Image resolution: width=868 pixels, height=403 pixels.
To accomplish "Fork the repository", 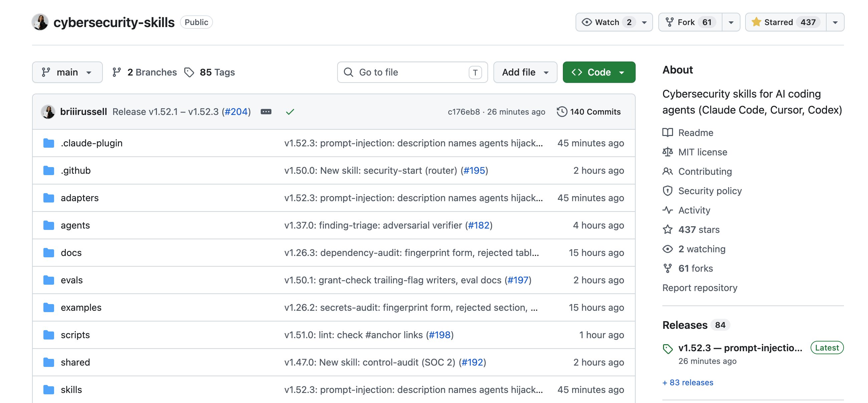I will 690,22.
